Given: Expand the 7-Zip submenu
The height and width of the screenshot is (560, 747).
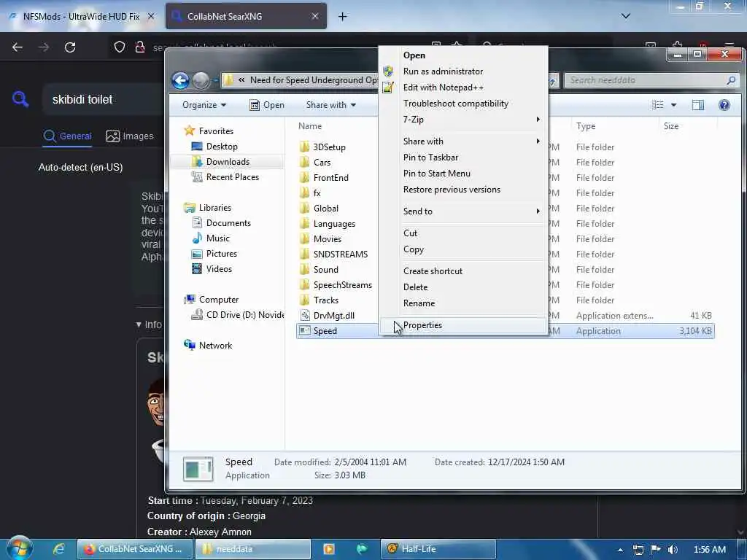Looking at the screenshot, I should tap(463, 120).
